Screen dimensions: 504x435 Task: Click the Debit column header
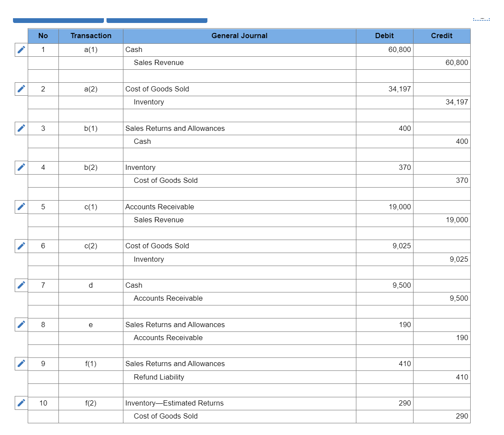pyautogui.click(x=384, y=36)
